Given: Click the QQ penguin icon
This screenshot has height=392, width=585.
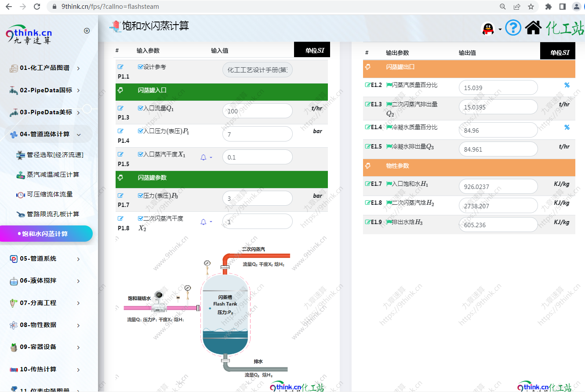Looking at the screenshot, I should (488, 29).
